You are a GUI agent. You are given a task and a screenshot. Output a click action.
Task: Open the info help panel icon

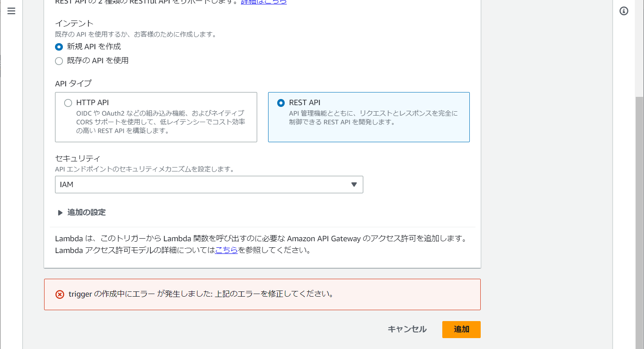click(x=624, y=11)
